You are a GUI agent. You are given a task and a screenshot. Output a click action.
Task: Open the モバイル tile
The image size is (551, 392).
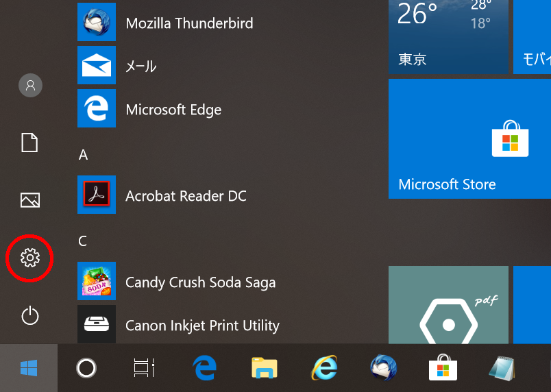click(x=532, y=37)
